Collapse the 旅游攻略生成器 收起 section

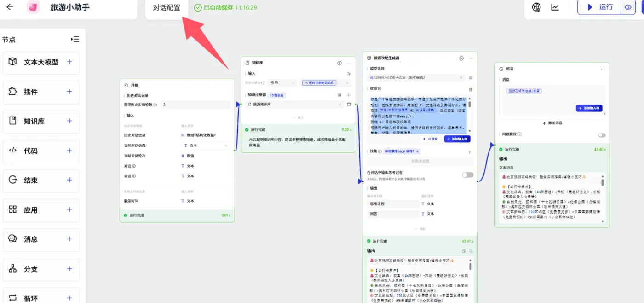(420, 229)
